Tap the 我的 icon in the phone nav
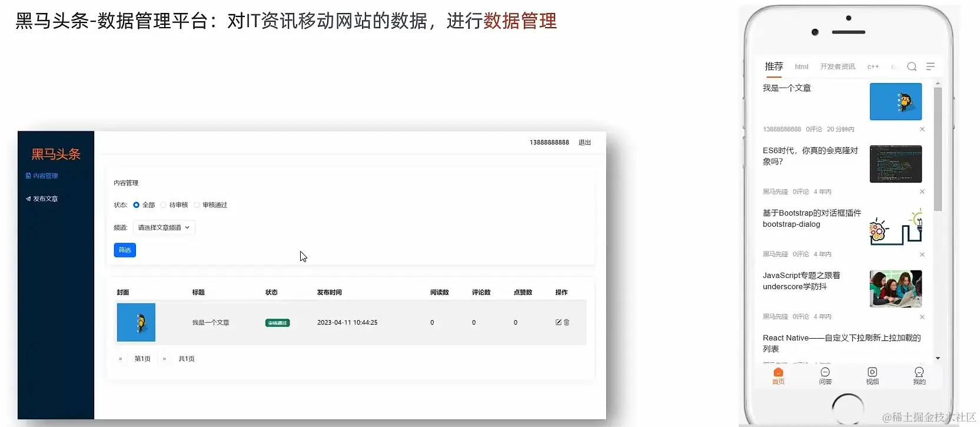Viewport: 980px width, 427px height. click(919, 376)
